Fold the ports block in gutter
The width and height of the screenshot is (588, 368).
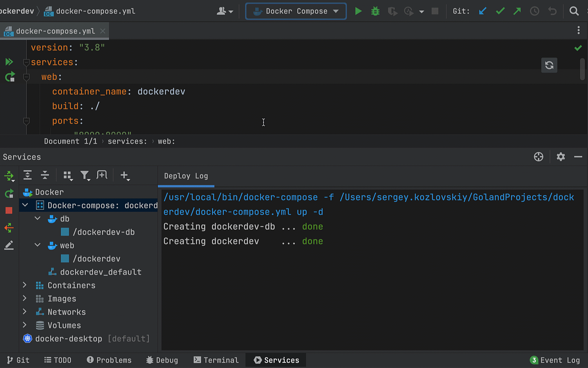tap(26, 121)
